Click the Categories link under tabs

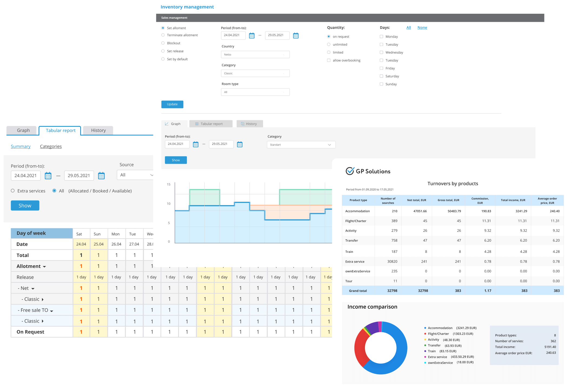[x=51, y=146]
